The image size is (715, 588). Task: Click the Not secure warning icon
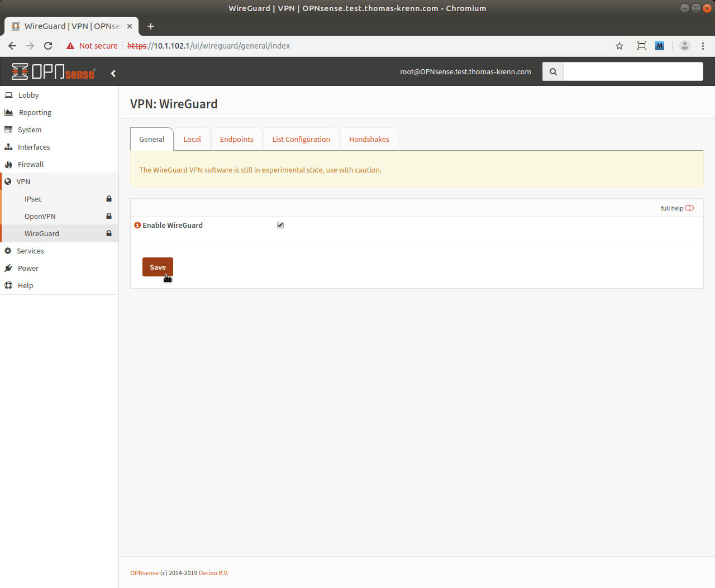tap(70, 46)
